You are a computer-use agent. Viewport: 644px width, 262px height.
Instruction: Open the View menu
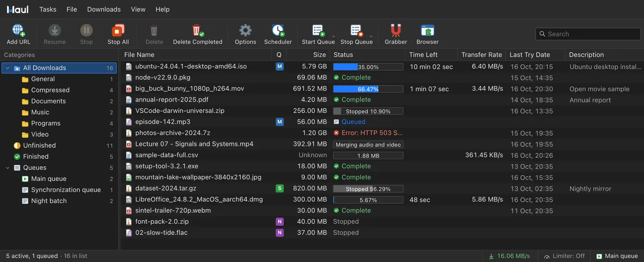(138, 9)
